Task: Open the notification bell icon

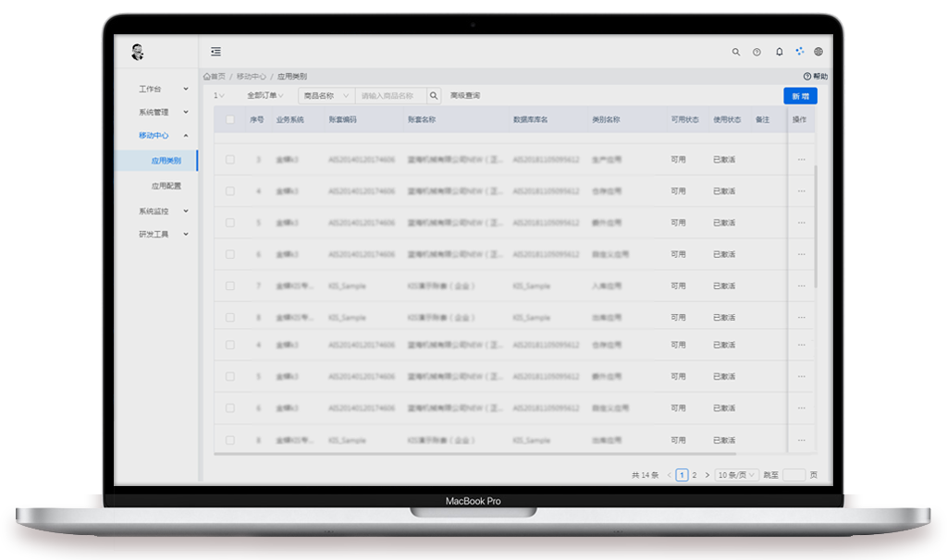Action: [x=779, y=52]
